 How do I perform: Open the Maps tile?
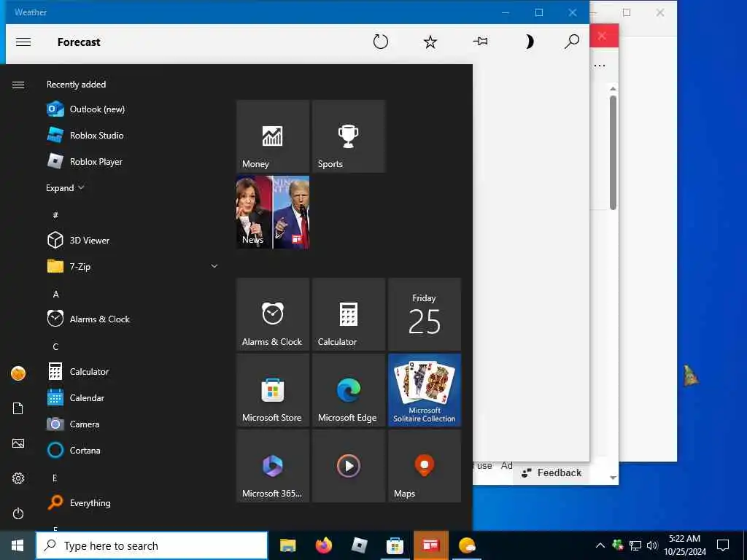[425, 466]
